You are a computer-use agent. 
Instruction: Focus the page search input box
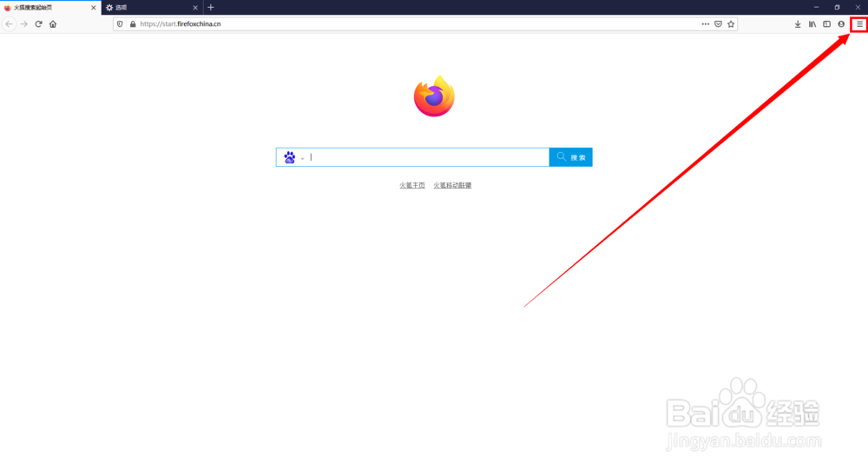429,157
